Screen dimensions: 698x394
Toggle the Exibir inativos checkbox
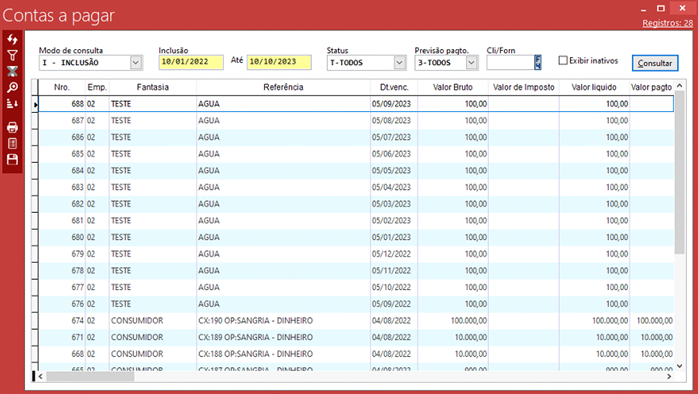point(563,60)
